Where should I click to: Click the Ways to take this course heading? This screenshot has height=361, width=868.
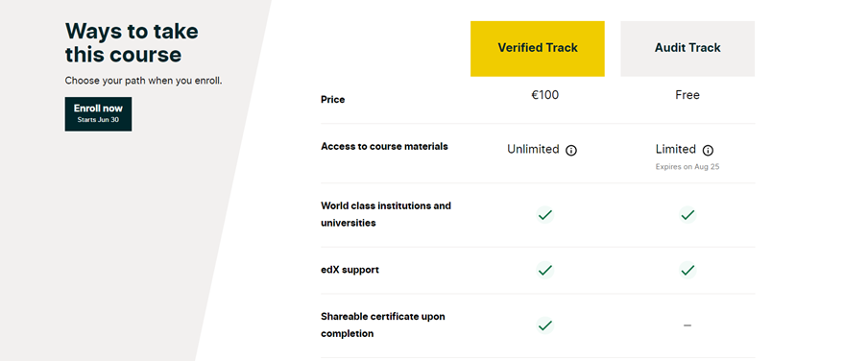[x=132, y=42]
